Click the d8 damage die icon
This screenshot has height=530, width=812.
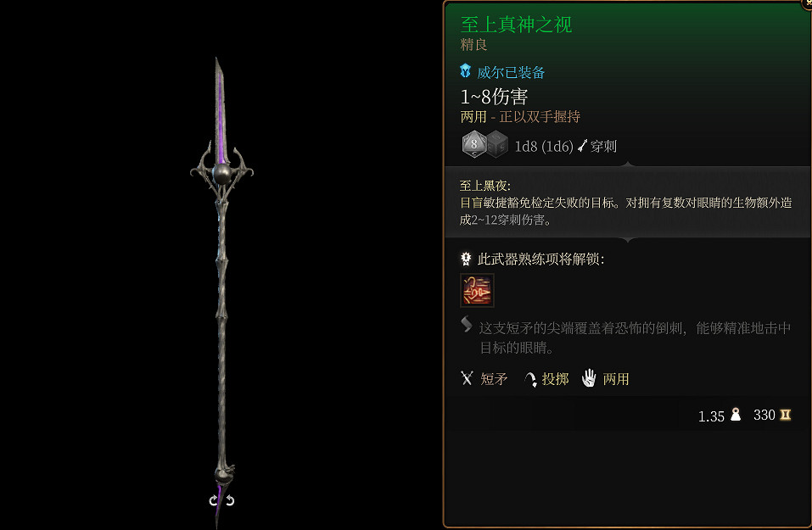(x=473, y=144)
